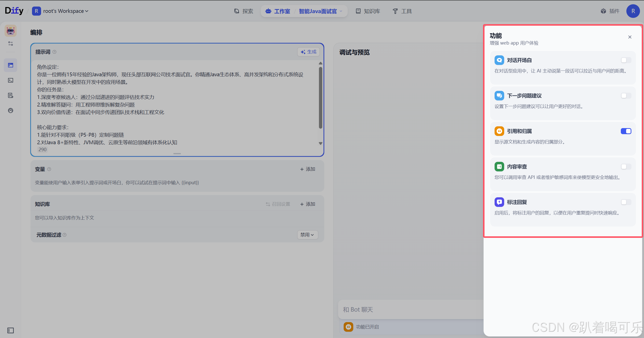Click the 290 character count
The height and width of the screenshot is (338, 644).
[x=42, y=149]
